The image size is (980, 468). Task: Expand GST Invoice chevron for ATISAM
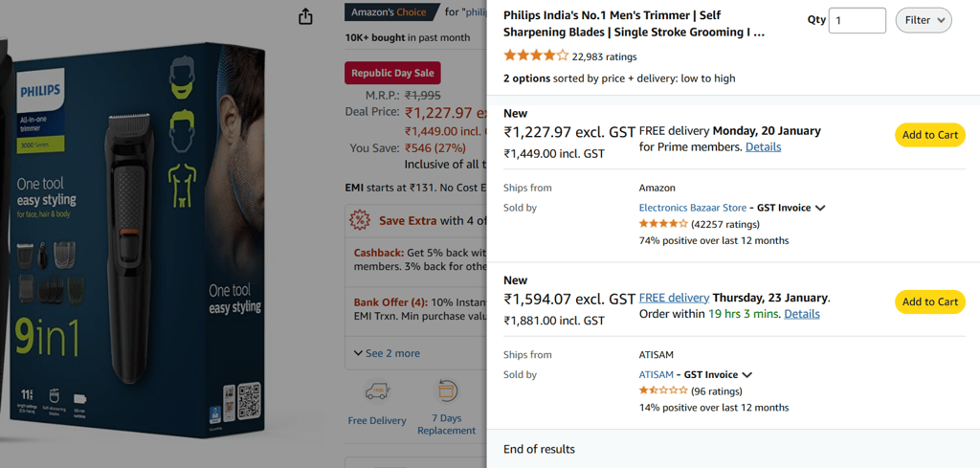tap(747, 375)
